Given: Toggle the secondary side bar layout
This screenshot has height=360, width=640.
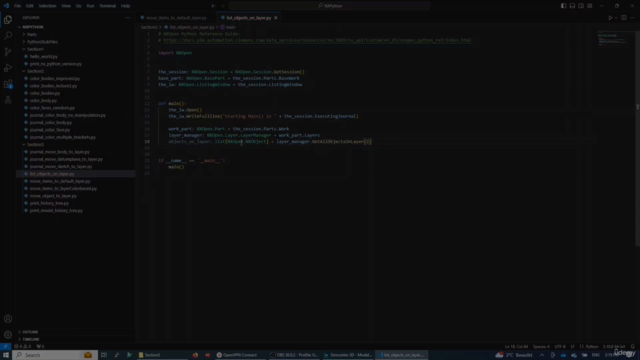Looking at the screenshot, I should pos(581,6).
